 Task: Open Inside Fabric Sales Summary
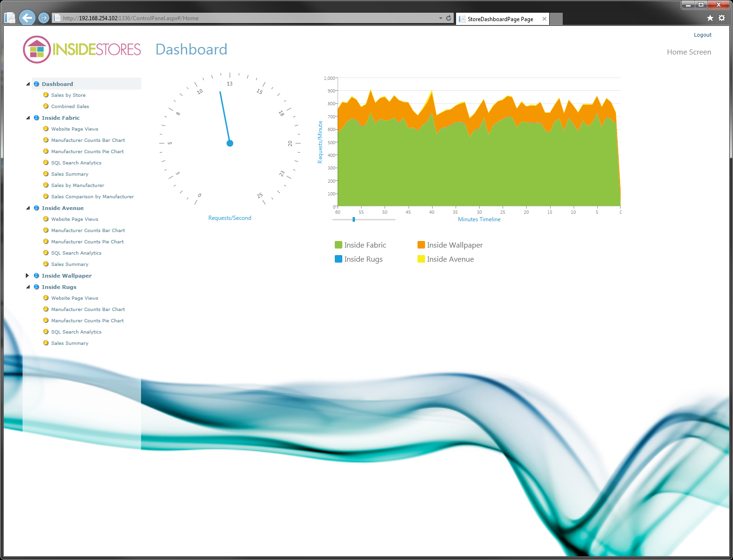(x=70, y=174)
